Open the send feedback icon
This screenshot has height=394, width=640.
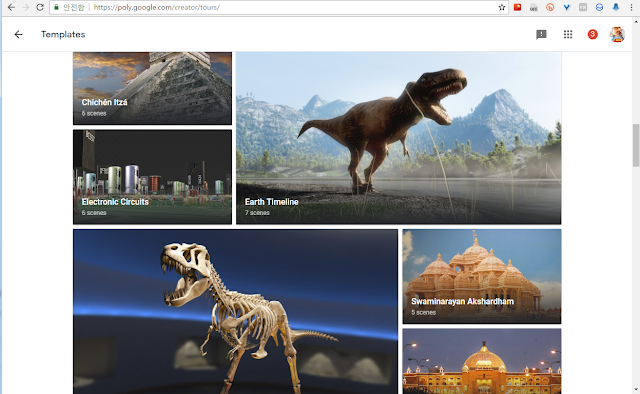coord(541,35)
